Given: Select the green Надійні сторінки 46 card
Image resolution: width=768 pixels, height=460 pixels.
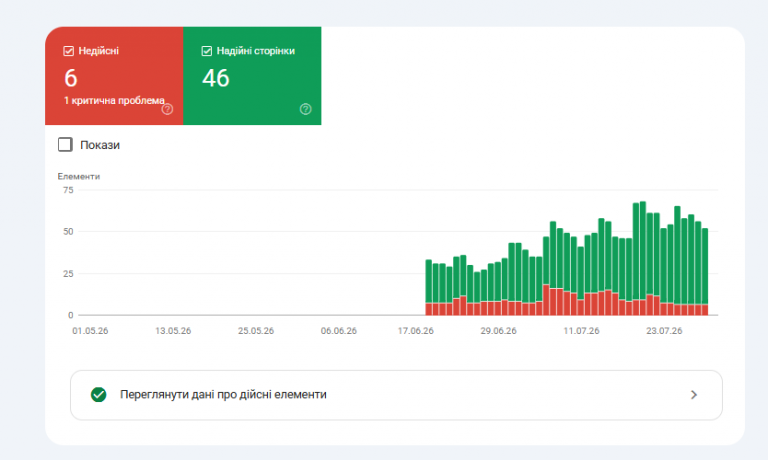Looking at the screenshot, I should (252, 76).
